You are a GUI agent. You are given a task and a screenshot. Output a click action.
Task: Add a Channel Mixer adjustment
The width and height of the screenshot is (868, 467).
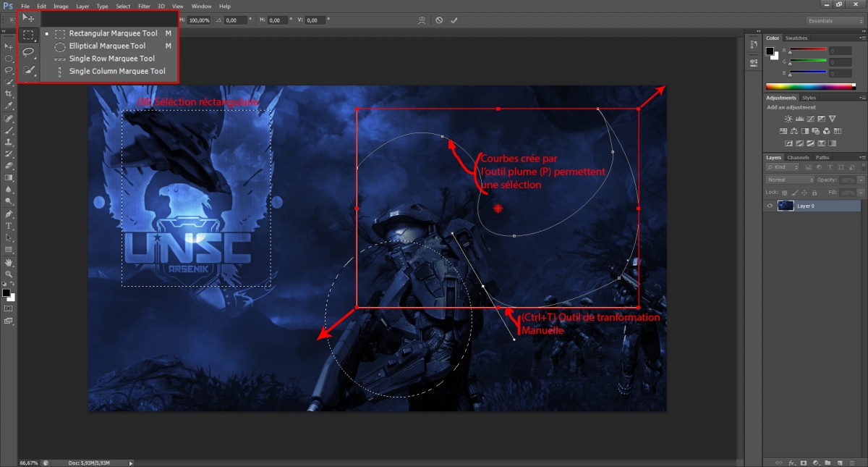pos(827,131)
